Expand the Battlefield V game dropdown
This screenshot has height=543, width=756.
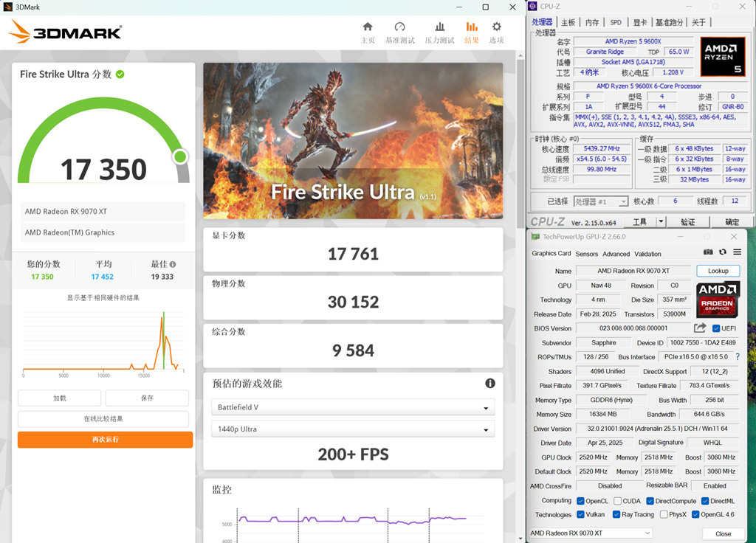tap(353, 408)
